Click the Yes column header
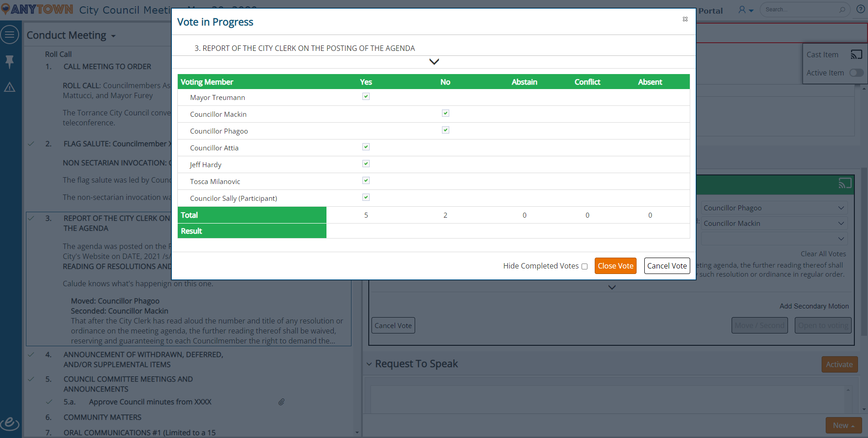Screen dimensions: 868x438 (x=366, y=82)
